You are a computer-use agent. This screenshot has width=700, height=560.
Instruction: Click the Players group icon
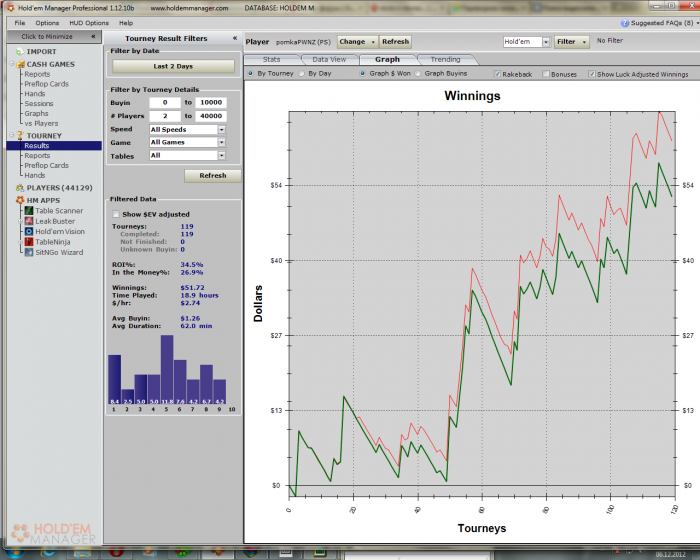click(20, 188)
